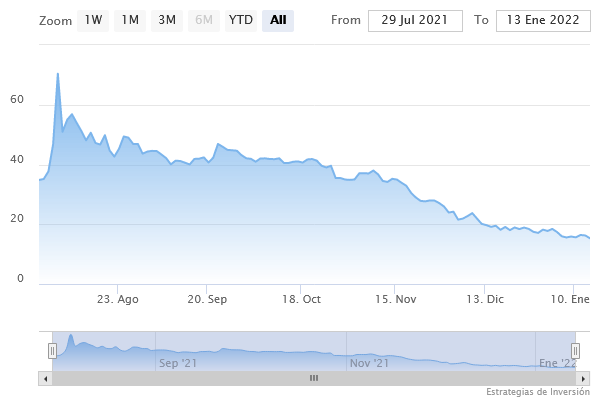Image resolution: width=600 pixels, height=400 pixels.
Task: Click the horizontal scrollbar grip
Action: click(x=313, y=378)
